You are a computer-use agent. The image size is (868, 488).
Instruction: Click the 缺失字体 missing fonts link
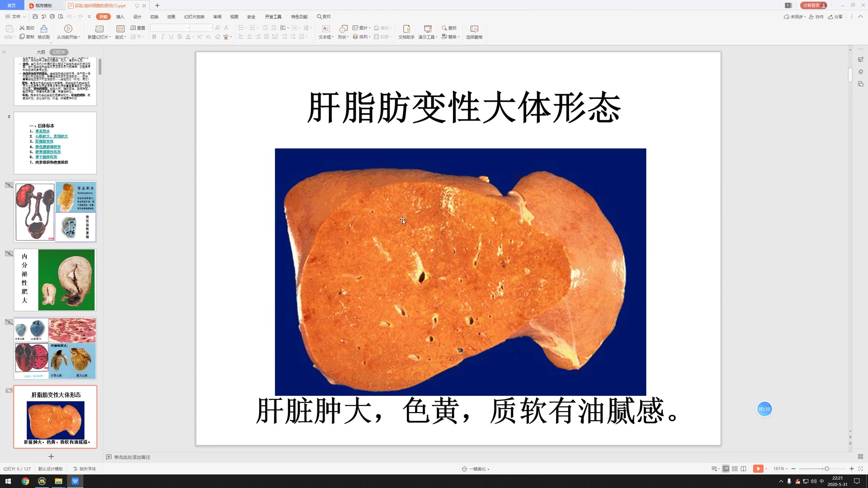[x=84, y=469]
